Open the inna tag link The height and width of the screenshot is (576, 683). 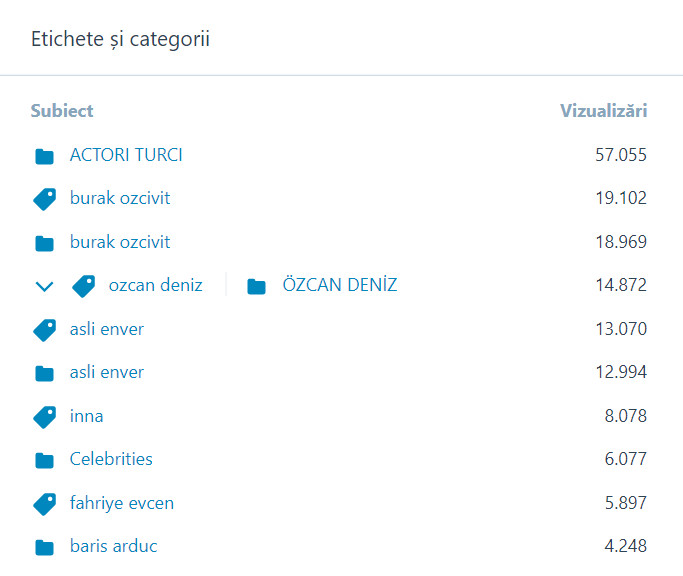(x=87, y=416)
